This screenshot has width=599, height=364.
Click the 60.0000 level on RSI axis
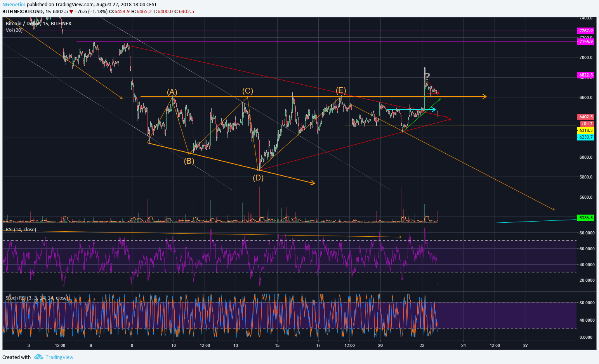(587, 249)
